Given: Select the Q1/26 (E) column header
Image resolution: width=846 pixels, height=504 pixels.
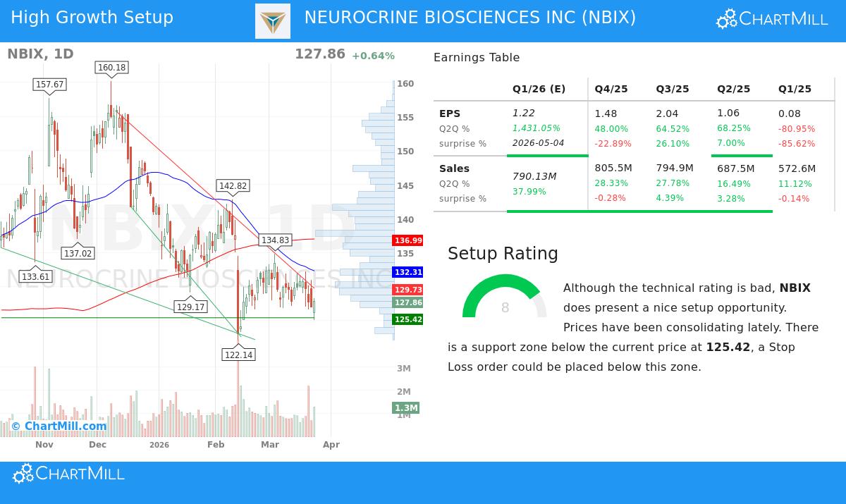Looking at the screenshot, I should click(x=539, y=89).
